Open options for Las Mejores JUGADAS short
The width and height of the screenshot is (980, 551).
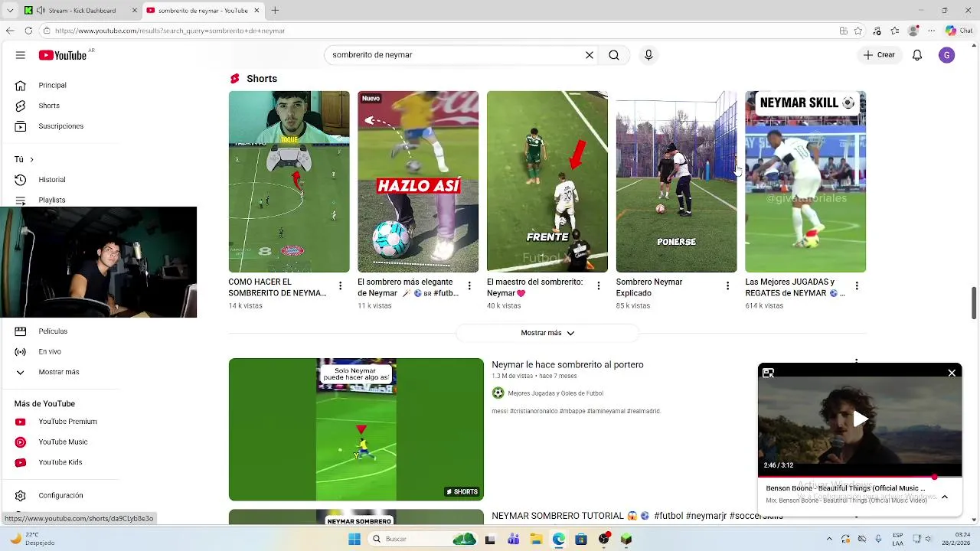click(x=857, y=286)
